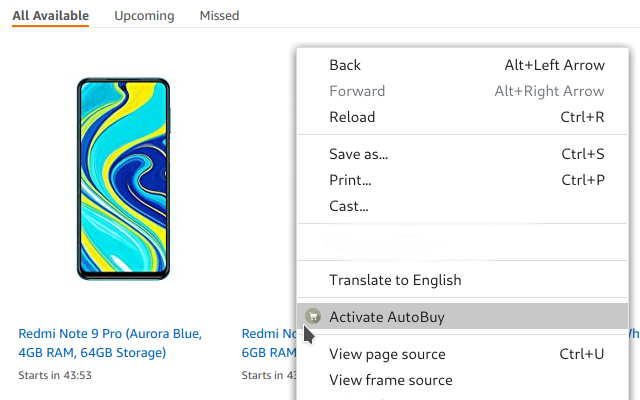
Task: Select Activate AutoBuy from context menu
Action: pos(386,317)
